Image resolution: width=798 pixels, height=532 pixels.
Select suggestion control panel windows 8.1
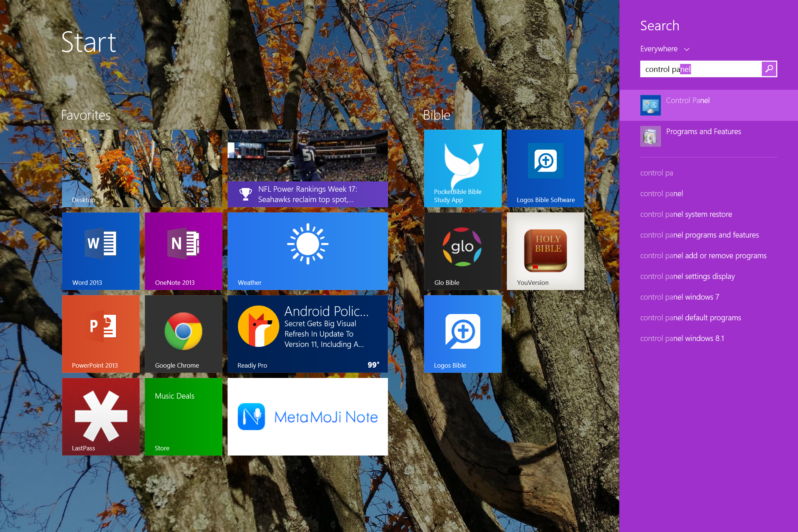tap(682, 338)
